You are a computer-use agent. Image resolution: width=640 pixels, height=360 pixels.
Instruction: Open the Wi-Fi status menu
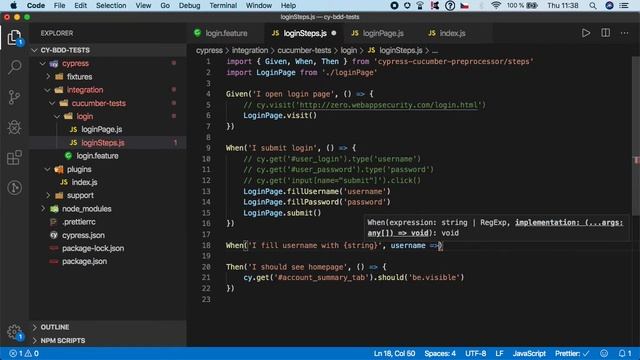coord(496,5)
